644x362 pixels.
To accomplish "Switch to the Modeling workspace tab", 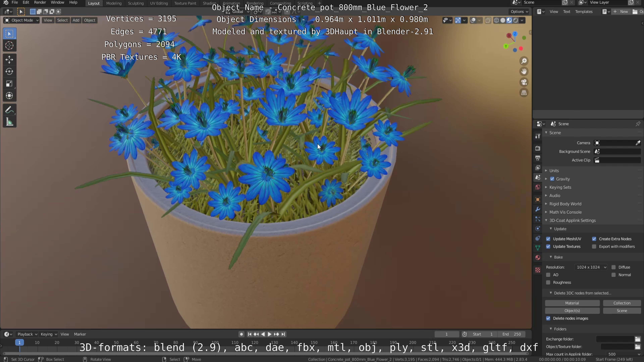I will [114, 3].
